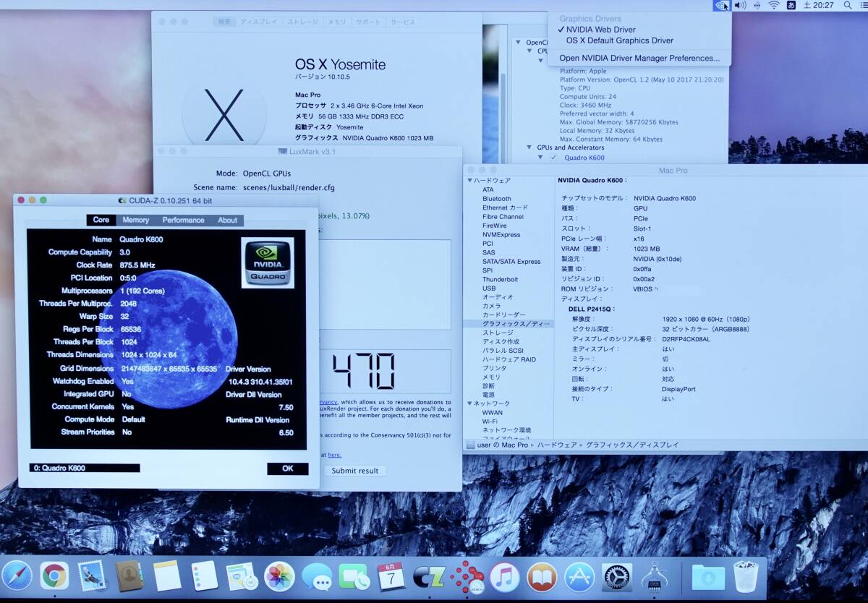Screen dimensions: 868x603
Task: Click the NVIDIA driver menu bar icon
Action: pyautogui.click(x=721, y=5)
